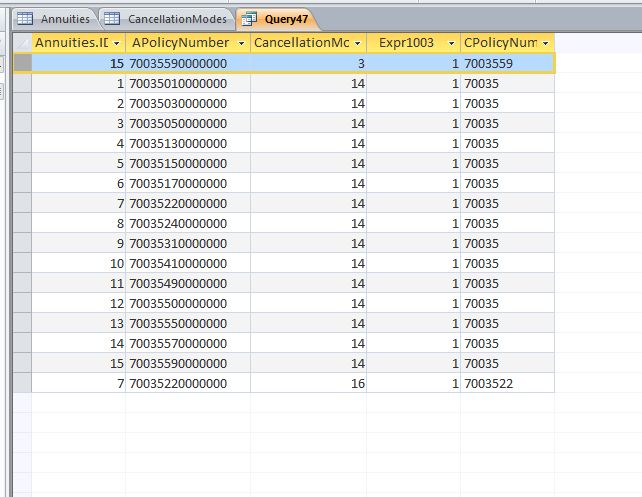
Task: Click cell 70035240000000
Action: [x=188, y=224]
